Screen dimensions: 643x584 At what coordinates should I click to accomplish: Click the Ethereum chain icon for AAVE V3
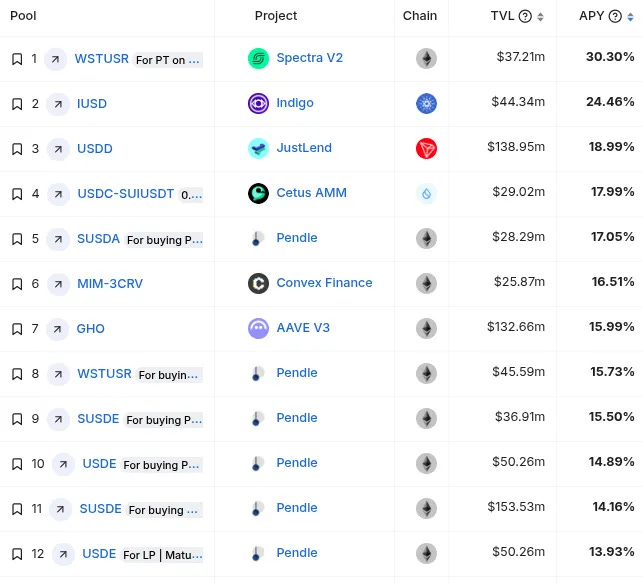click(x=426, y=328)
